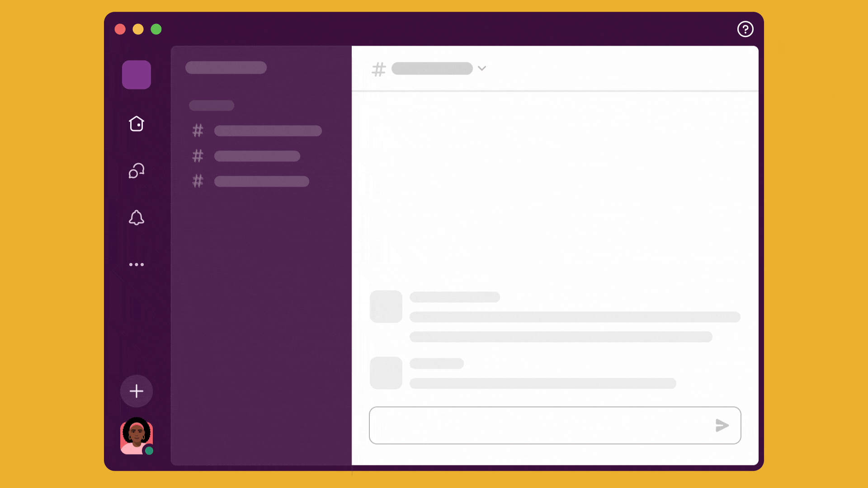This screenshot has width=868, height=488.
Task: Click the message input field
Action: [x=555, y=426]
